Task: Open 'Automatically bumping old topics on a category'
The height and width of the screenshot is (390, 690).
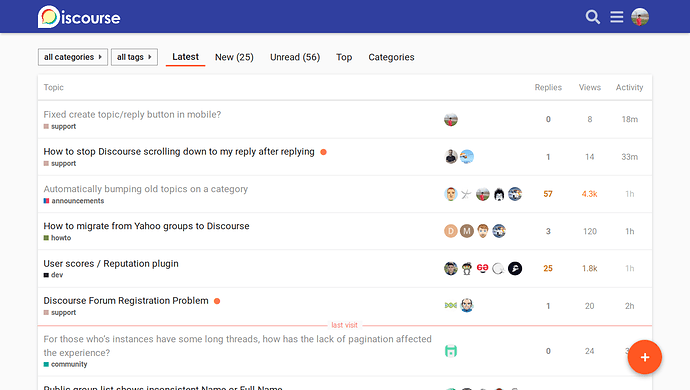Action: click(146, 189)
